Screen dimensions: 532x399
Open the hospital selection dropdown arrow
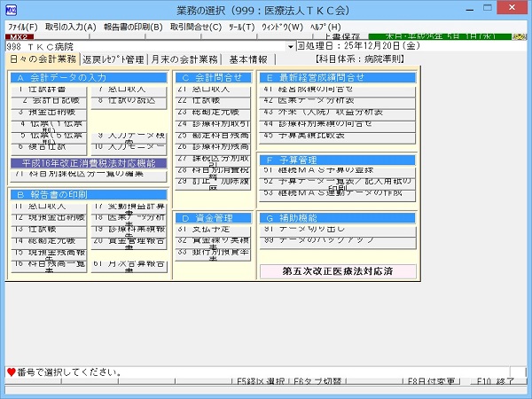(291, 46)
